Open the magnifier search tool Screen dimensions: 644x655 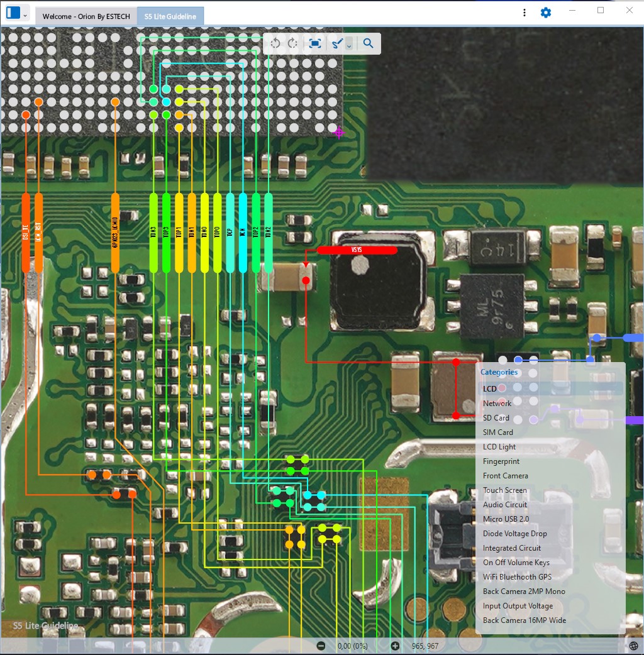click(x=369, y=43)
